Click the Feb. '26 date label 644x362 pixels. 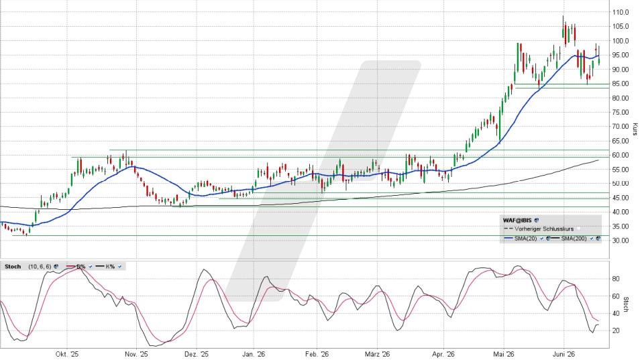[317, 354]
